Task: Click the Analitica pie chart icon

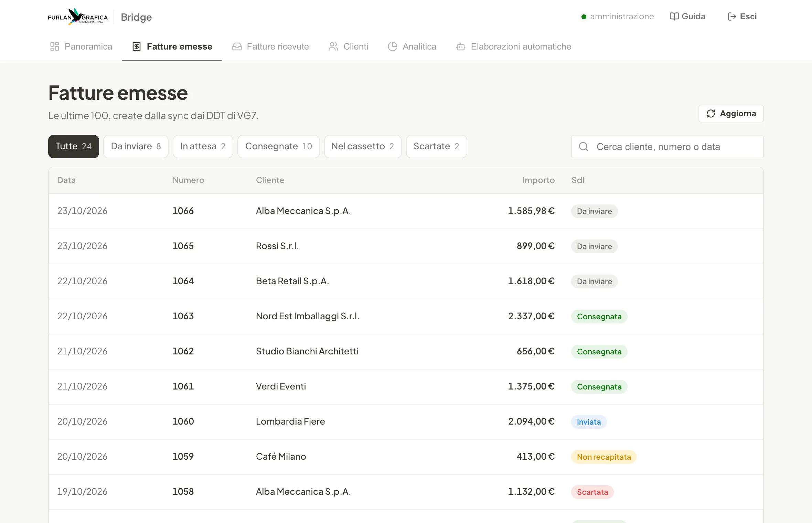Action: coord(393,46)
